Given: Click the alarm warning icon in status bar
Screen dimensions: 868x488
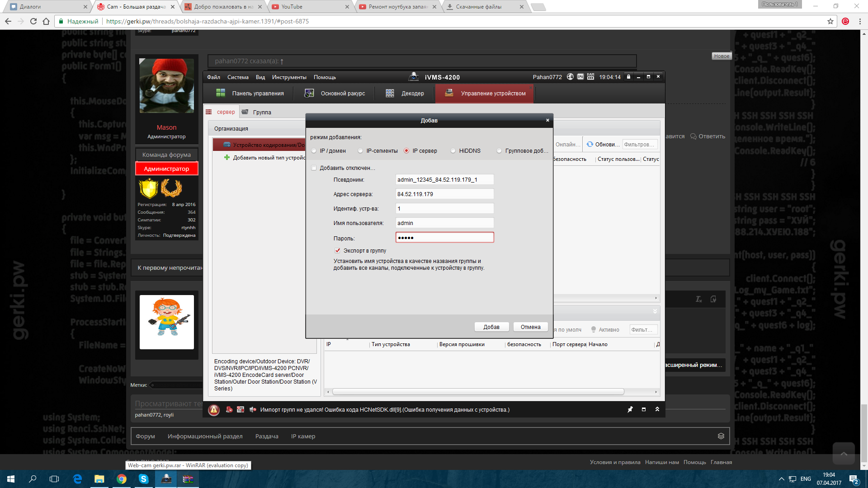Looking at the screenshot, I should click(x=214, y=410).
